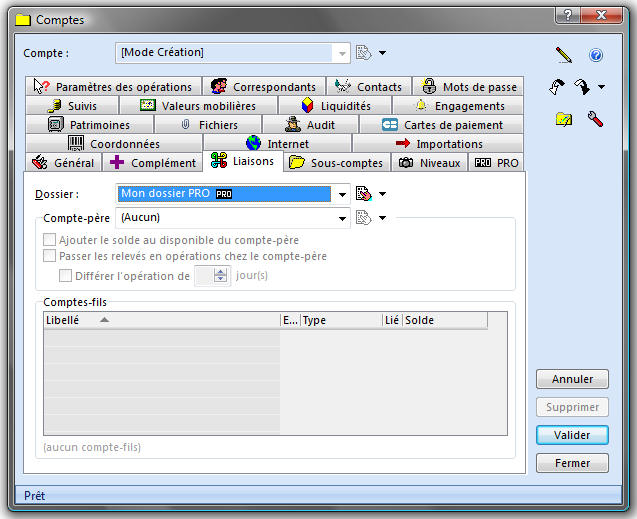Click the Annuler button
Image resolution: width=637 pixels, height=519 pixels.
(572, 379)
